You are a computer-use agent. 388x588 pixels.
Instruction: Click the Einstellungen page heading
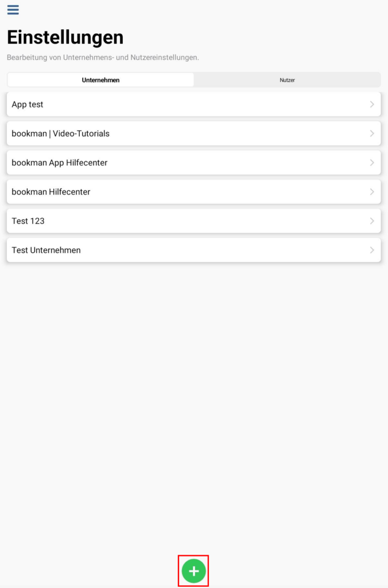click(x=65, y=37)
